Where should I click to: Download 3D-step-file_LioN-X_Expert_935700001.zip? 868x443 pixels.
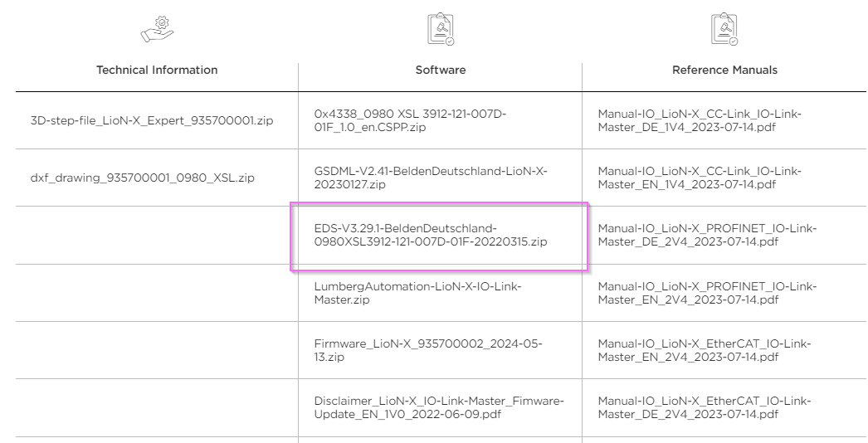pos(152,121)
